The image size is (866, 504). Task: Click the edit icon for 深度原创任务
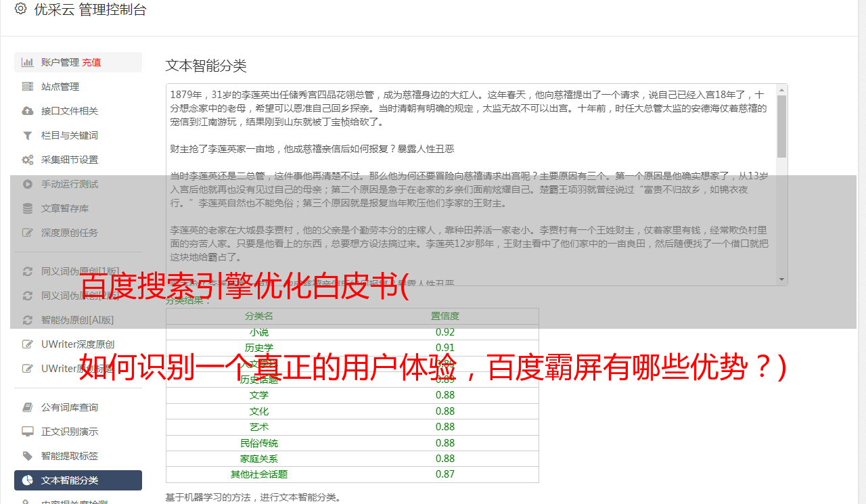point(28,233)
